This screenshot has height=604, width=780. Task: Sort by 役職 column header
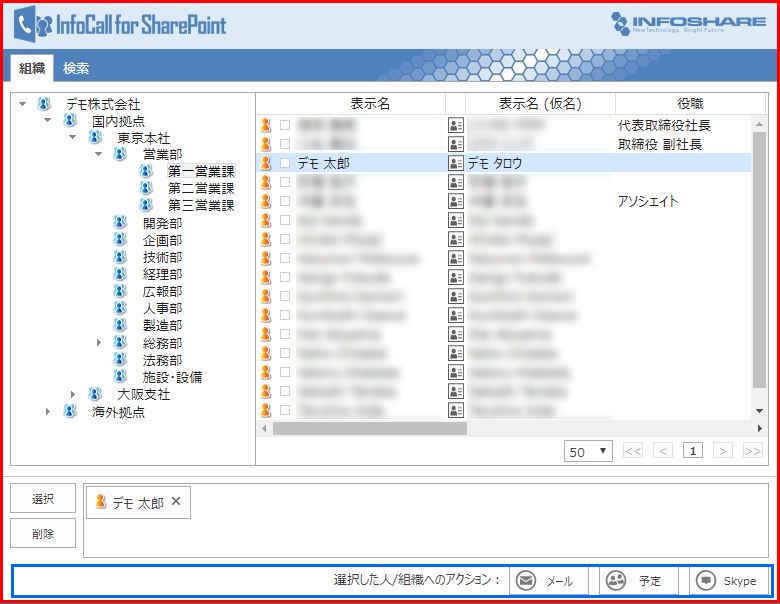click(690, 103)
